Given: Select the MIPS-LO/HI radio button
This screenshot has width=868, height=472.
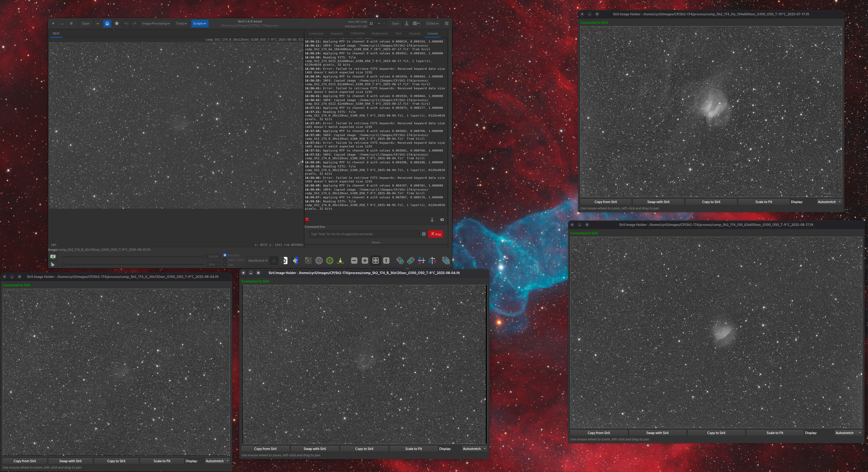Looking at the screenshot, I should coord(225,260).
